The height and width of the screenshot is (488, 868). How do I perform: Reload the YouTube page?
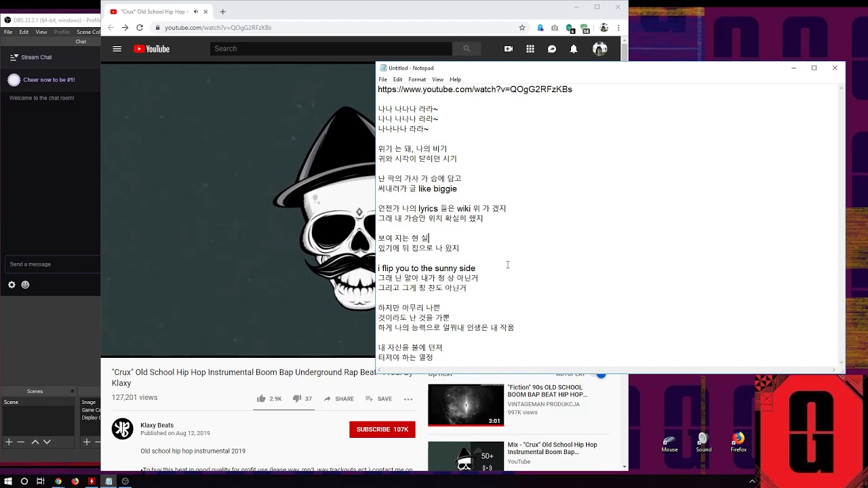coord(140,28)
